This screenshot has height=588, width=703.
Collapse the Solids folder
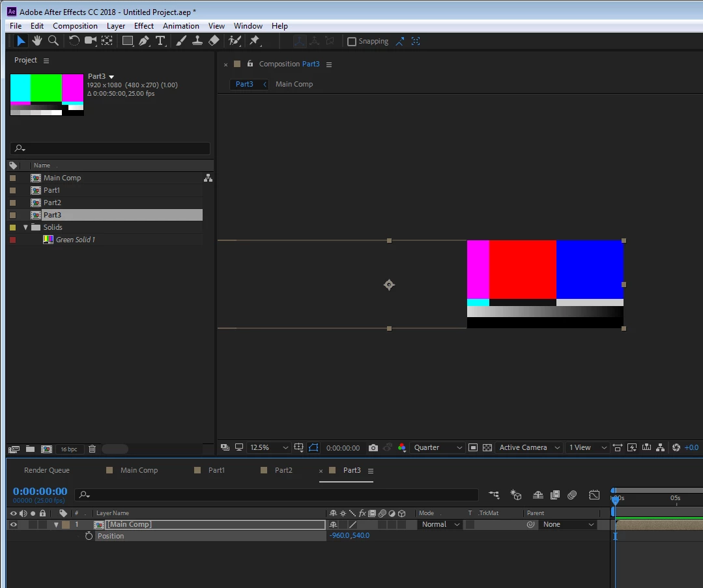pos(25,227)
